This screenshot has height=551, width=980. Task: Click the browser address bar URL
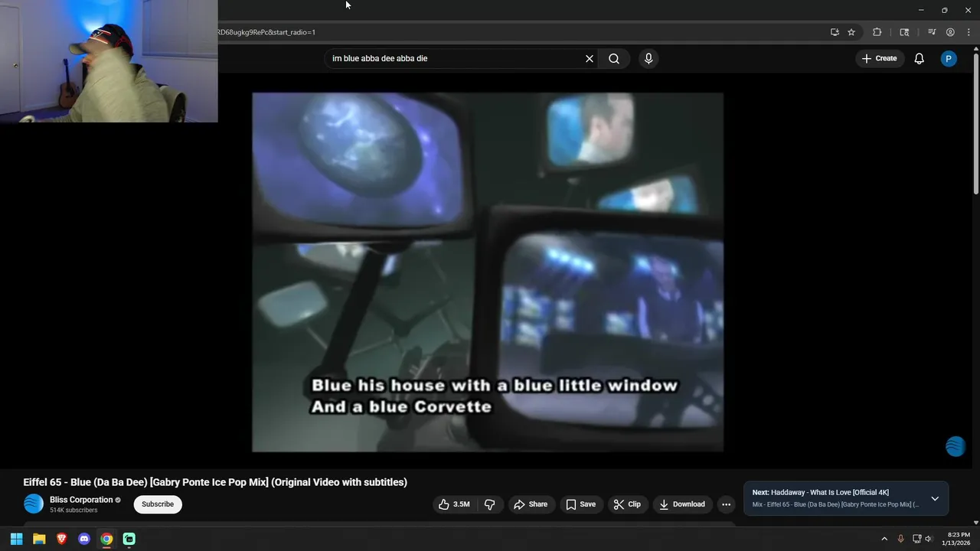coord(266,32)
